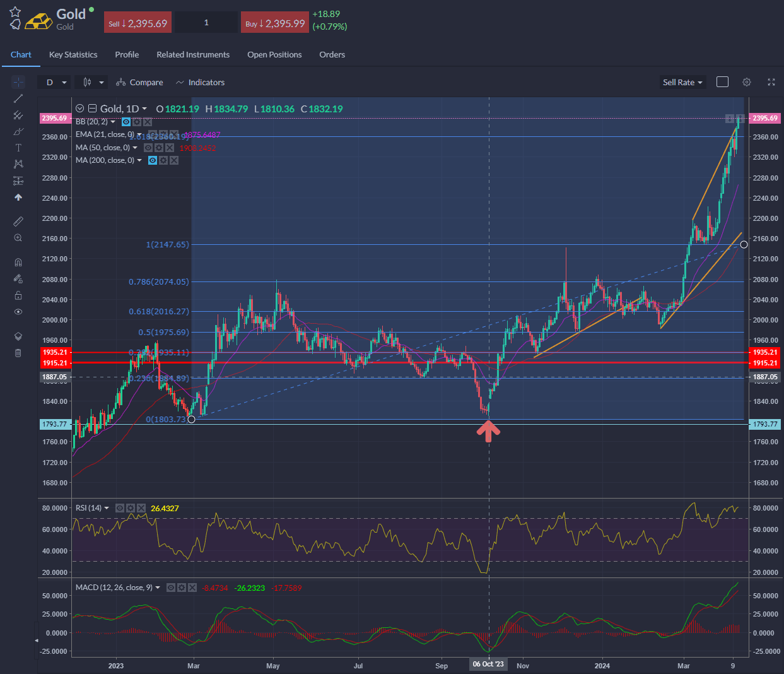Select the crosshair cursor tool
Image resolution: width=784 pixels, height=674 pixels.
18,82
